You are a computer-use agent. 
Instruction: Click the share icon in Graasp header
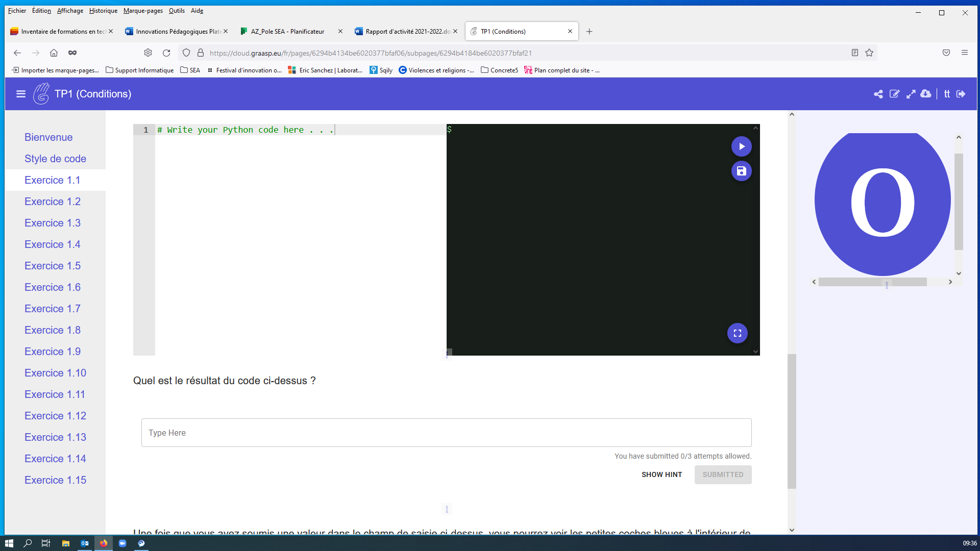(878, 94)
